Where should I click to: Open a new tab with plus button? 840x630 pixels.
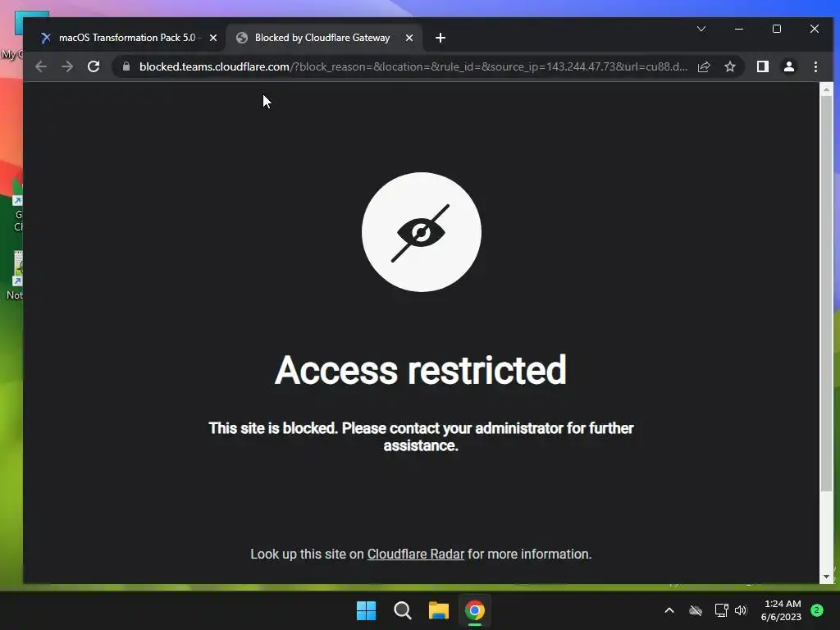[441, 38]
